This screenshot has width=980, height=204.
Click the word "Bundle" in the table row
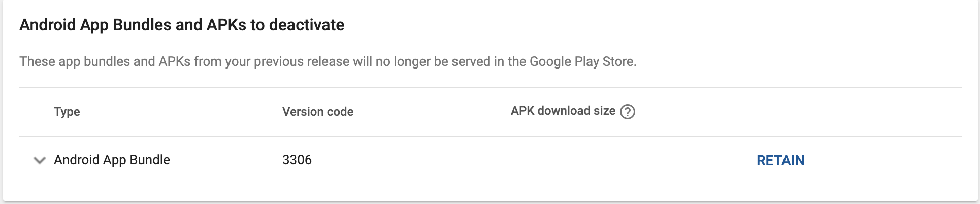(x=150, y=160)
